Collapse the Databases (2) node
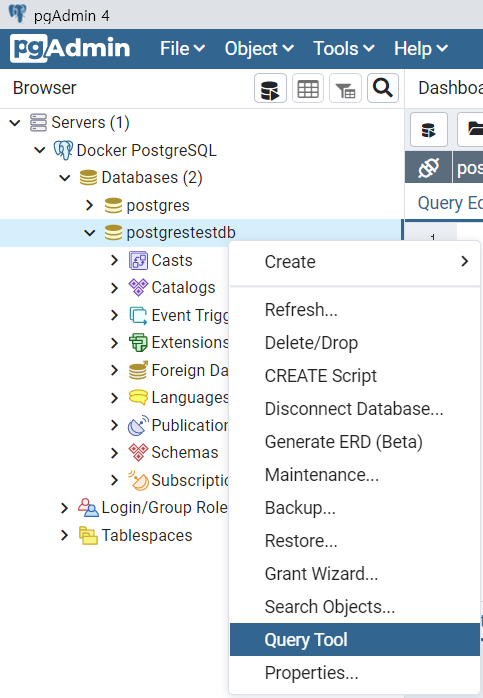483x698 pixels. [x=65, y=178]
